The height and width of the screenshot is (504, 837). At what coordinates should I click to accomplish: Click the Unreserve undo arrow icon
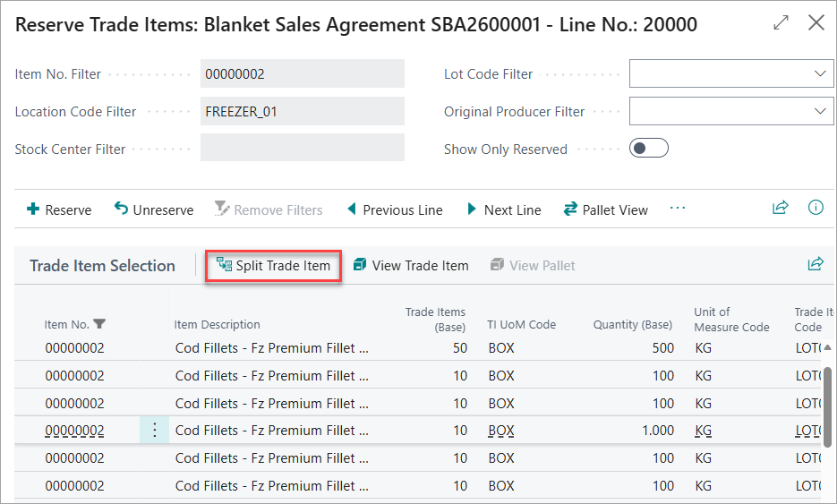(121, 209)
